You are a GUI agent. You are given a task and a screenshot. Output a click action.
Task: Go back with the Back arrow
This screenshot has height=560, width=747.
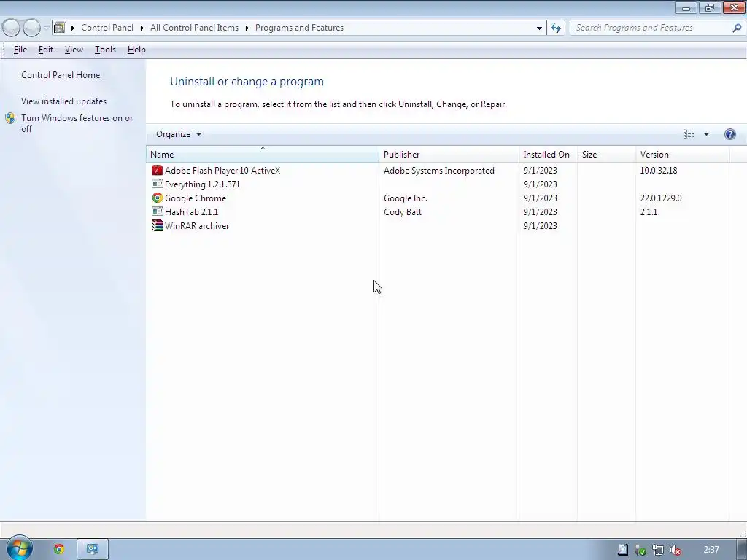[12, 28]
